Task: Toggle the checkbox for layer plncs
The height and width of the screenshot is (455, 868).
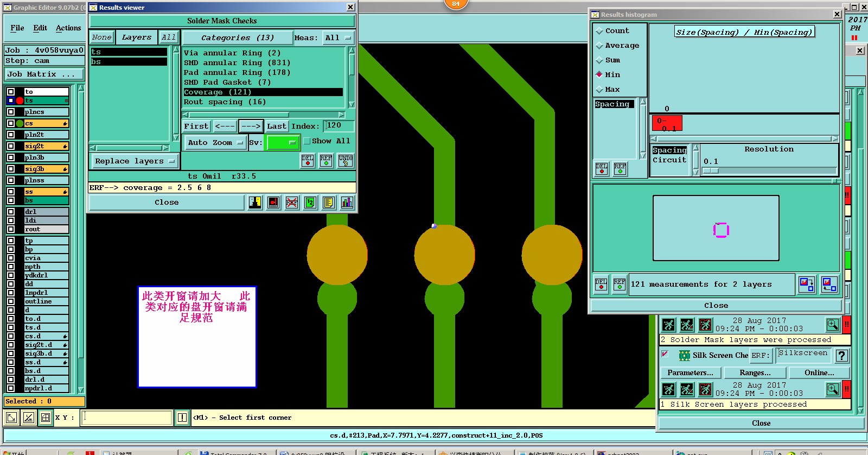Action: [x=11, y=112]
